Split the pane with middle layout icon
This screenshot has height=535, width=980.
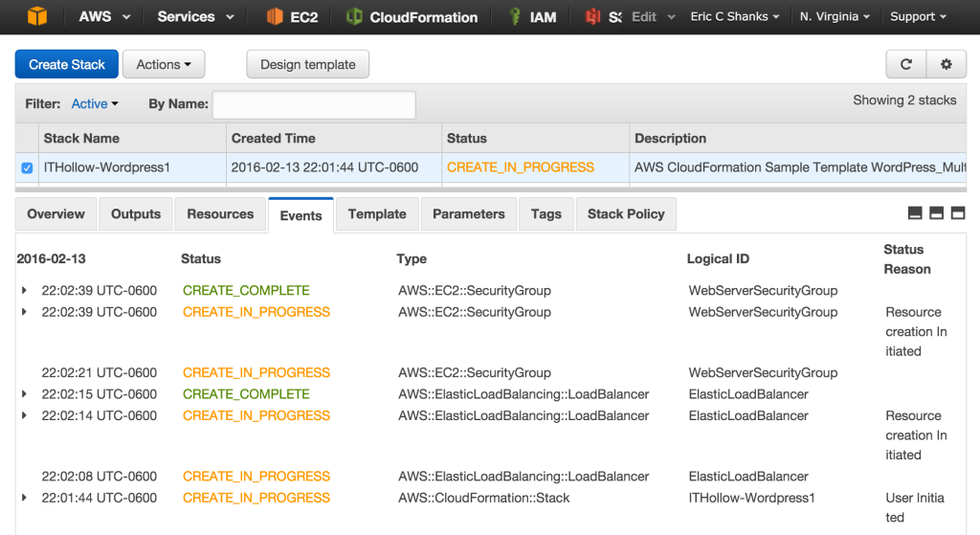point(936,212)
